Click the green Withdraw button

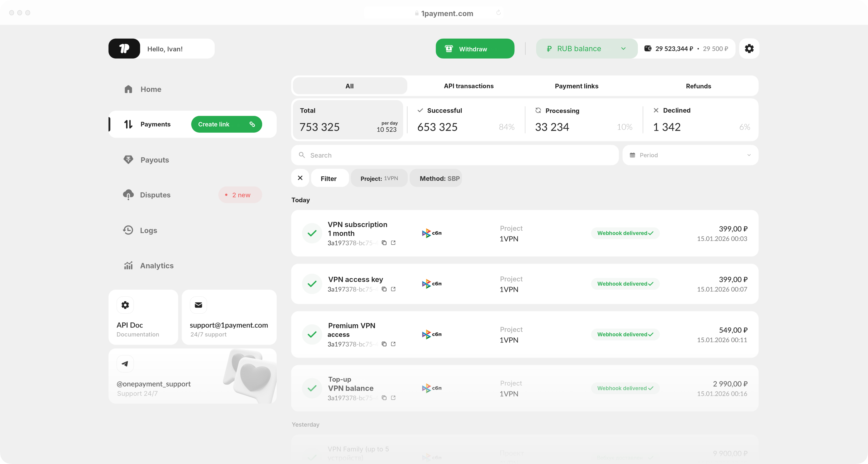pos(475,49)
